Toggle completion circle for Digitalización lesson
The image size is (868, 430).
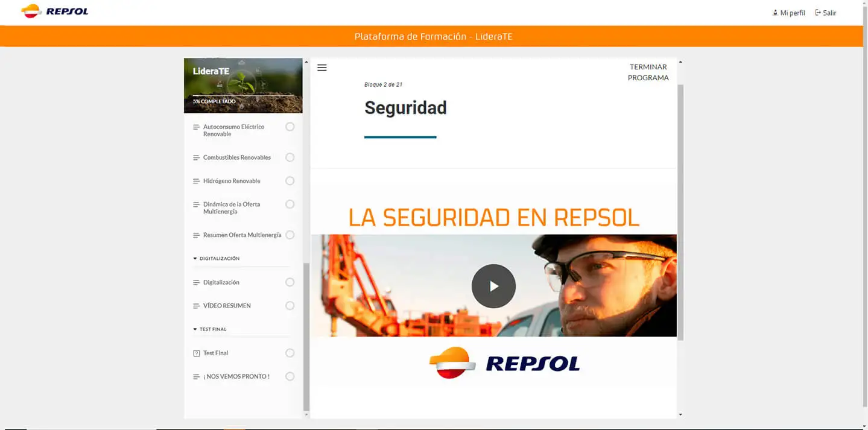pos(290,282)
